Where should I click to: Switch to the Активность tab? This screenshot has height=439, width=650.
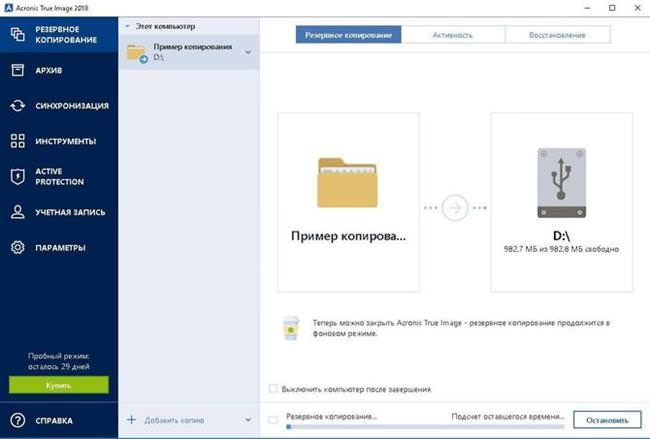click(x=453, y=35)
